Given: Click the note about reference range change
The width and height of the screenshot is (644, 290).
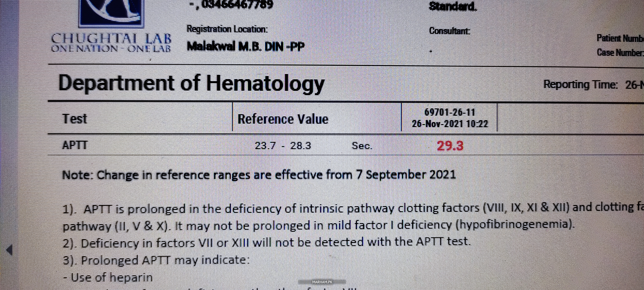Looking at the screenshot, I should (259, 175).
